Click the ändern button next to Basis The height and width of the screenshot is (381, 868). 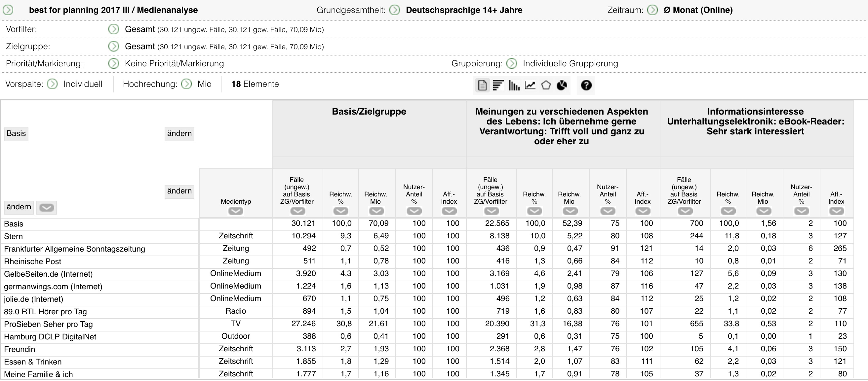pos(179,134)
